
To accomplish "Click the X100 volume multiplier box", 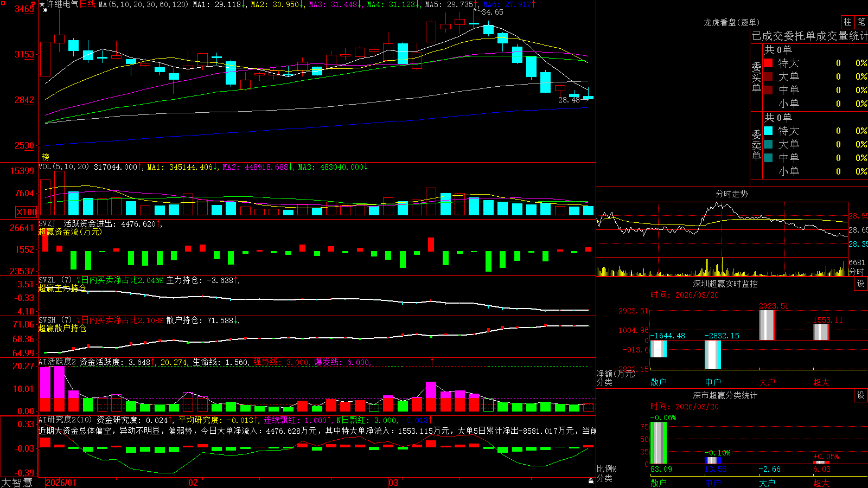I will (x=26, y=212).
